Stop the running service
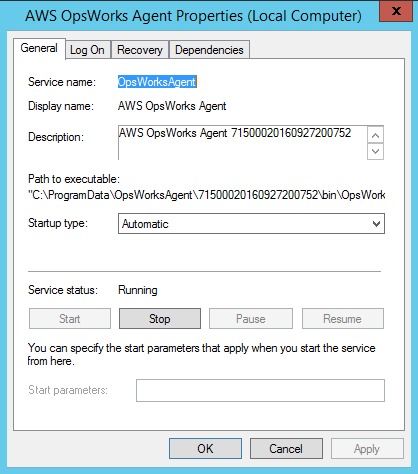Image resolution: width=418 pixels, height=474 pixels. [160, 319]
